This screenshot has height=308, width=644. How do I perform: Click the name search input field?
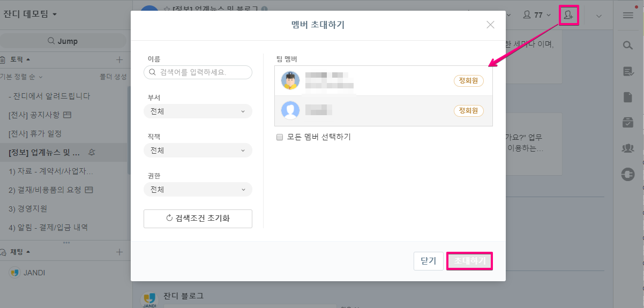[198, 72]
